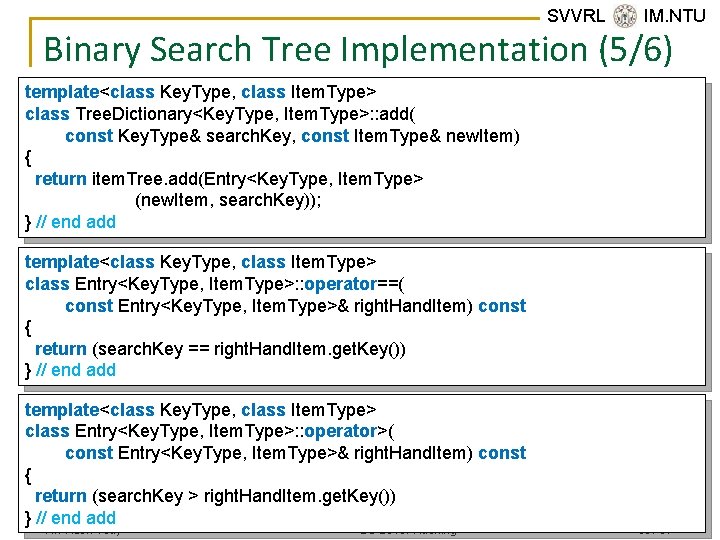The height and width of the screenshot is (540, 720).
Task: Click the word "TreeDictionary" in the first box
Action: 133,114
